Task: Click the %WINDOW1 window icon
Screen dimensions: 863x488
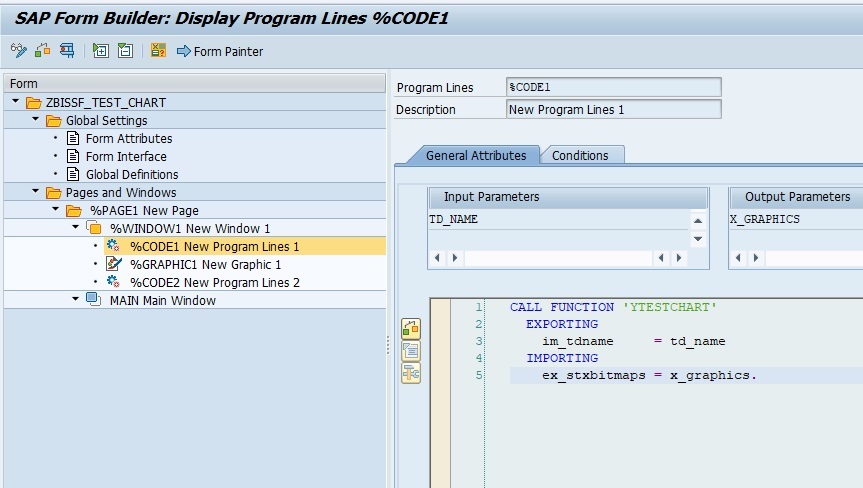Action: 94,228
